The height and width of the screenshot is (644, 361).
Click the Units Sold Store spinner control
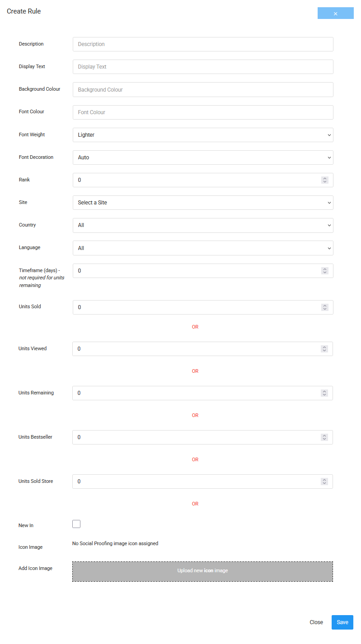tap(324, 482)
